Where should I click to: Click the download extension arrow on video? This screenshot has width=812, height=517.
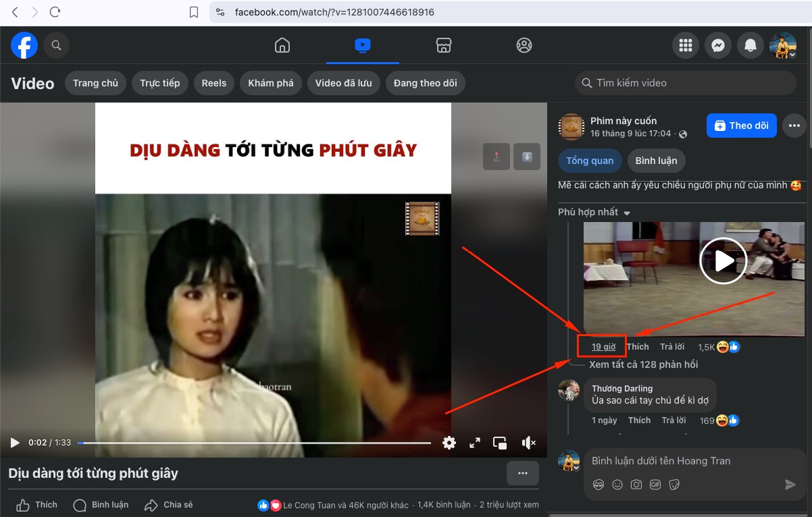tap(527, 157)
